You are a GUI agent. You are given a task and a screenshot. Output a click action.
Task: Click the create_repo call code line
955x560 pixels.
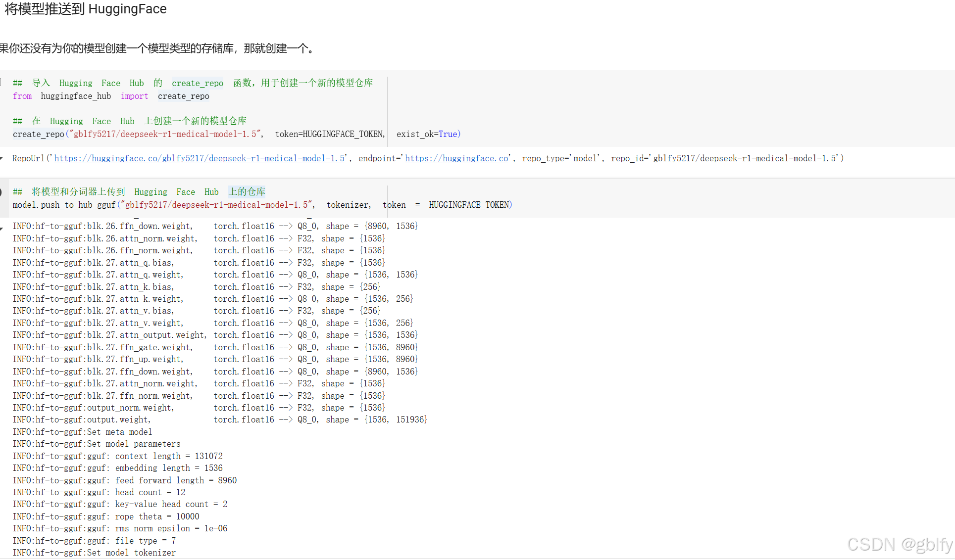coord(39,134)
